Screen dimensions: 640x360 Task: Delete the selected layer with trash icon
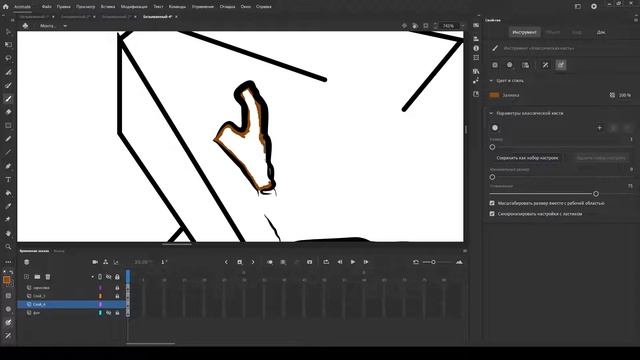tap(48, 277)
